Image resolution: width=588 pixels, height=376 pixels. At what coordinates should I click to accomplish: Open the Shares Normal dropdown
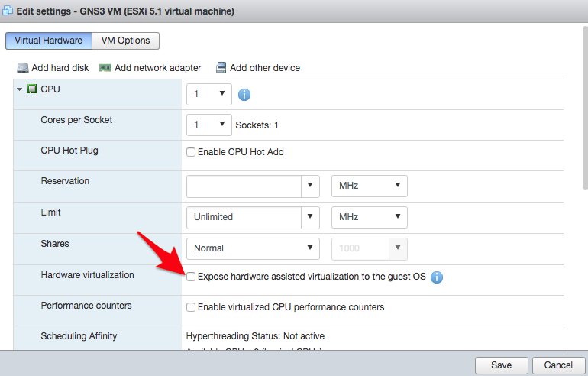point(253,248)
